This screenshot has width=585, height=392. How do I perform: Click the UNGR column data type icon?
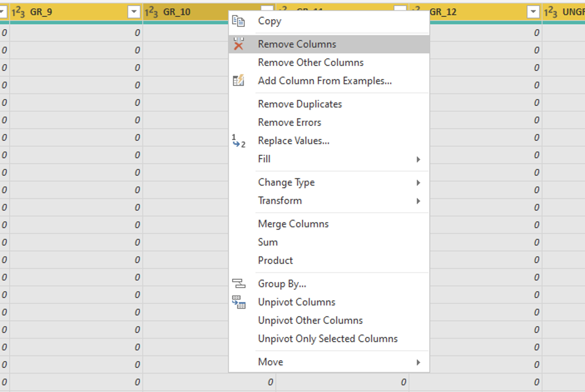tap(550, 12)
